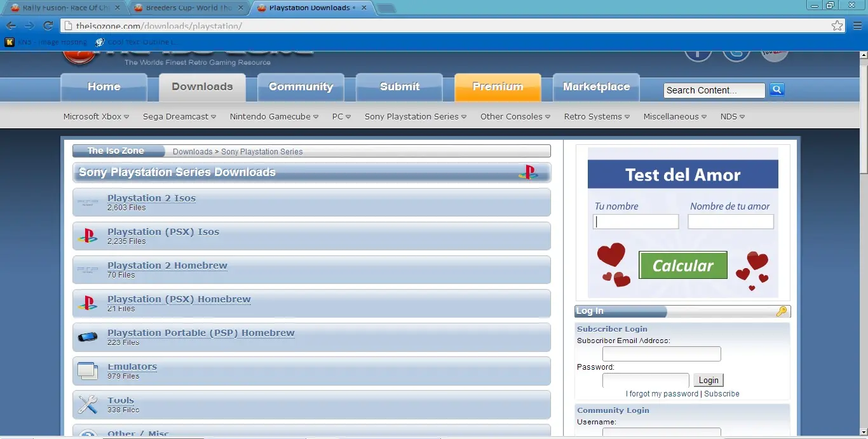This screenshot has height=439, width=868.
Task: Click the key icon in Log In header
Action: point(782,311)
